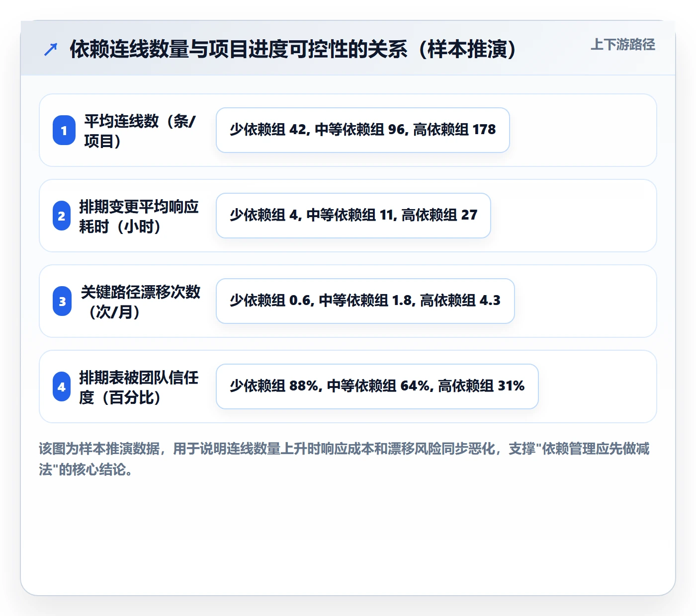Image resolution: width=696 pixels, height=616 pixels.
Task: Click the 上下游路径 label in header
Action: 623,44
